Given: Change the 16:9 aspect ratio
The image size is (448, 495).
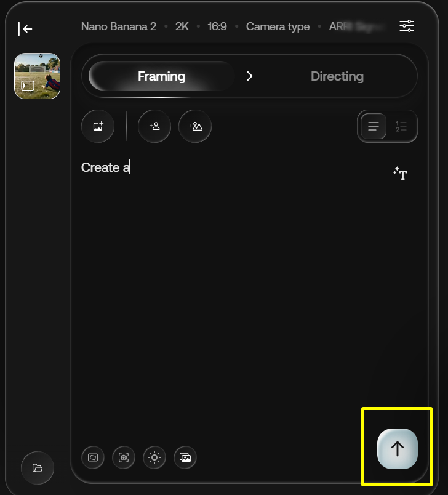Looking at the screenshot, I should coord(217,26).
